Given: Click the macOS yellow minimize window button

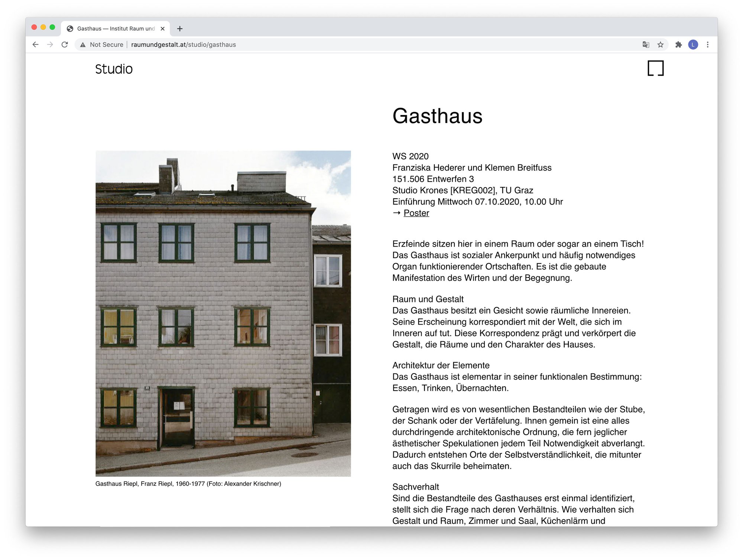Looking at the screenshot, I should pyautogui.click(x=43, y=27).
